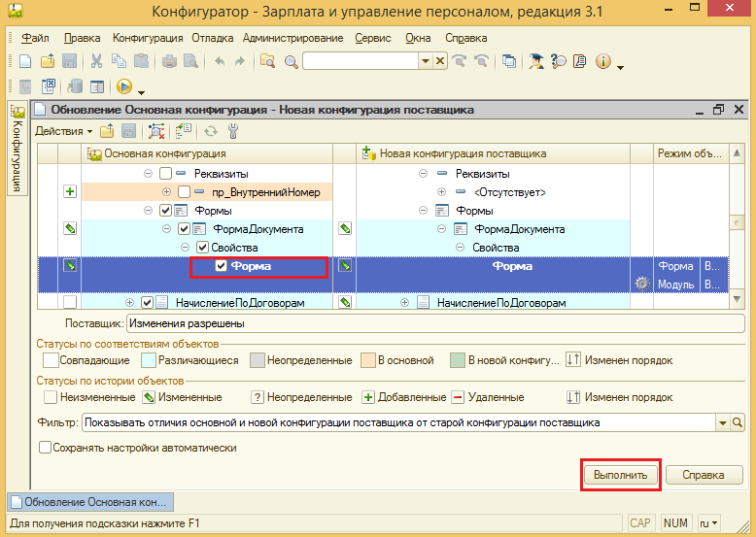Click the Режим объ... column header

pyautogui.click(x=691, y=153)
